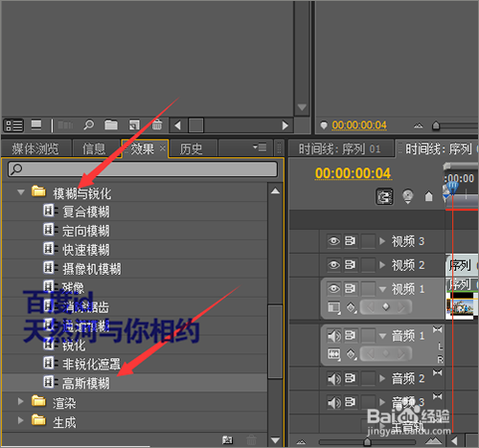Click the timeline playhead marker
The image size is (479, 448).
pos(452,188)
